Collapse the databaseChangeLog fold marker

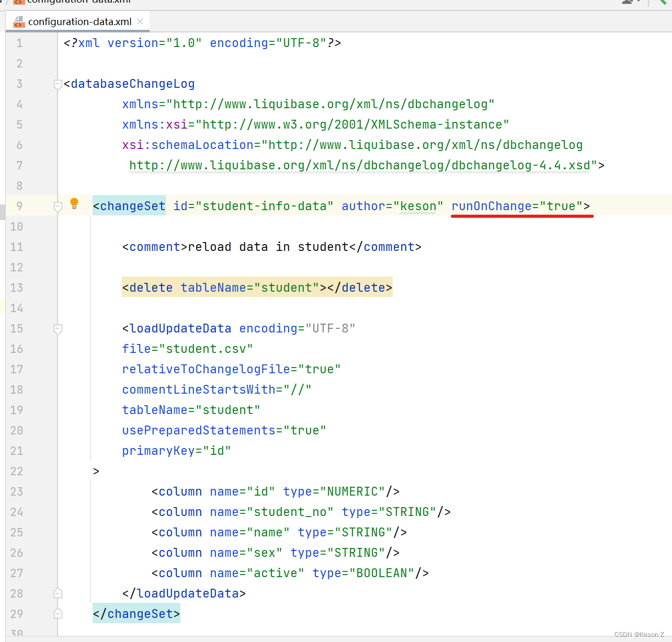pyautogui.click(x=58, y=84)
